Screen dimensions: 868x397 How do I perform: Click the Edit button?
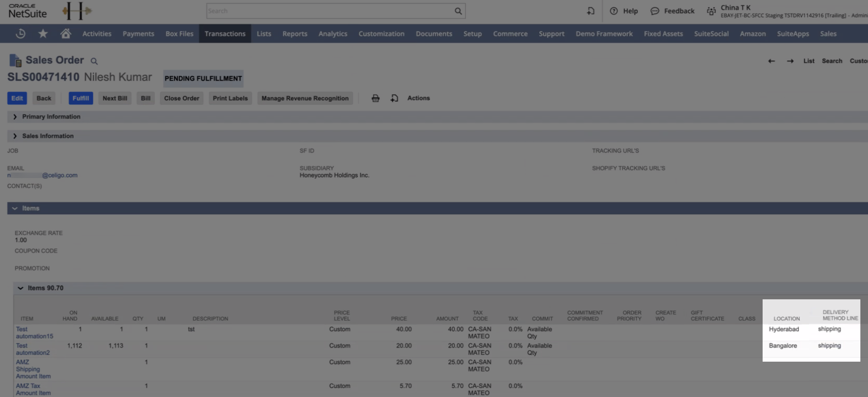click(x=17, y=98)
